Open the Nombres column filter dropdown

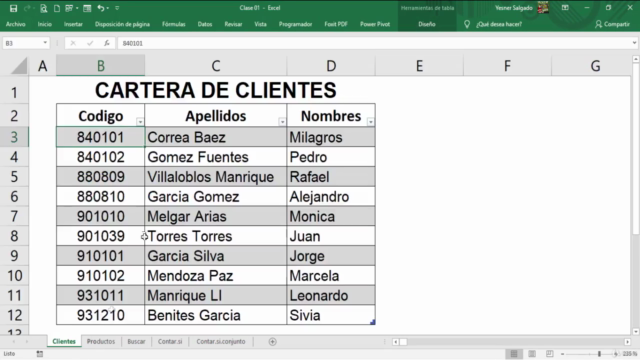[370, 122]
